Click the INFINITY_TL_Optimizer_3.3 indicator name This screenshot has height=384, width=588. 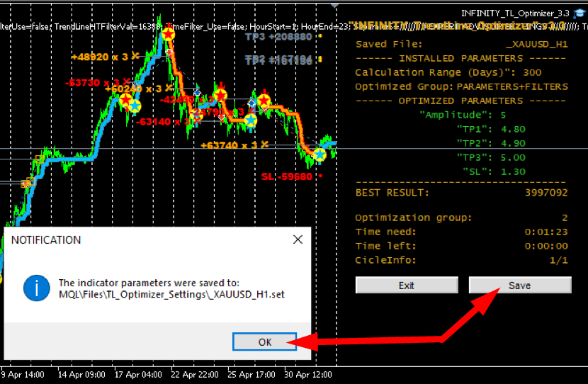click(x=515, y=13)
